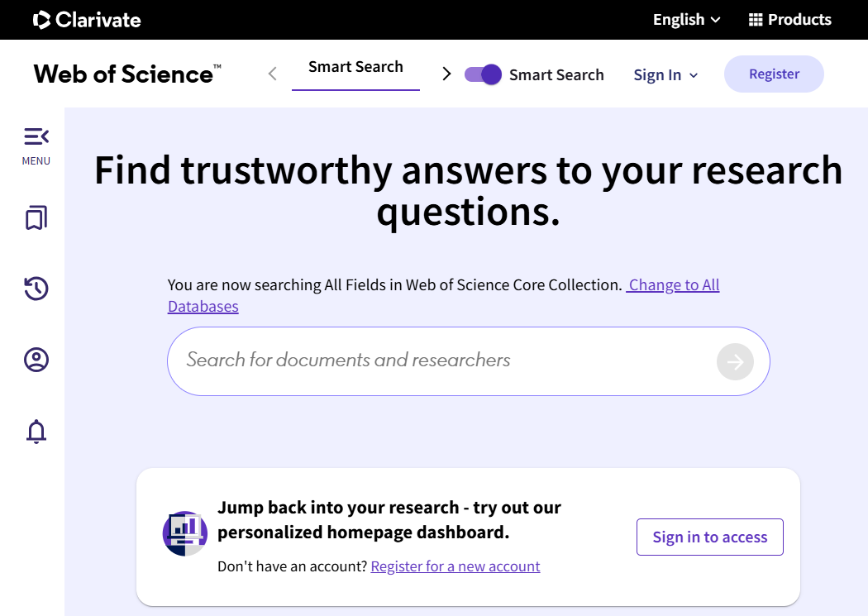Click the left chevron arrow
The width and height of the screenshot is (868, 616).
click(x=272, y=74)
